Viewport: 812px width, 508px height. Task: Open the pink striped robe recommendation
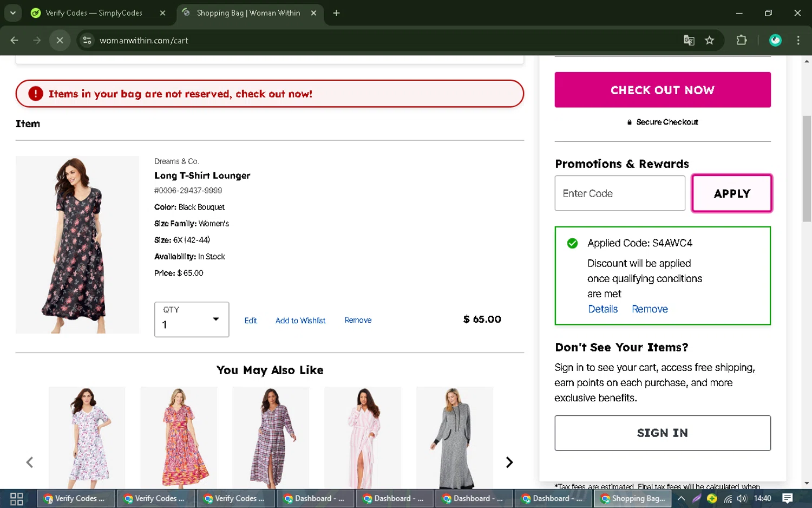coord(363,438)
